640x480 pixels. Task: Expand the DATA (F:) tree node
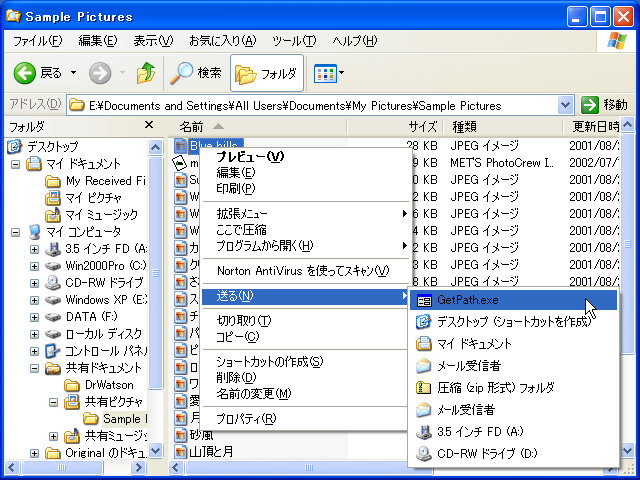click(x=34, y=317)
